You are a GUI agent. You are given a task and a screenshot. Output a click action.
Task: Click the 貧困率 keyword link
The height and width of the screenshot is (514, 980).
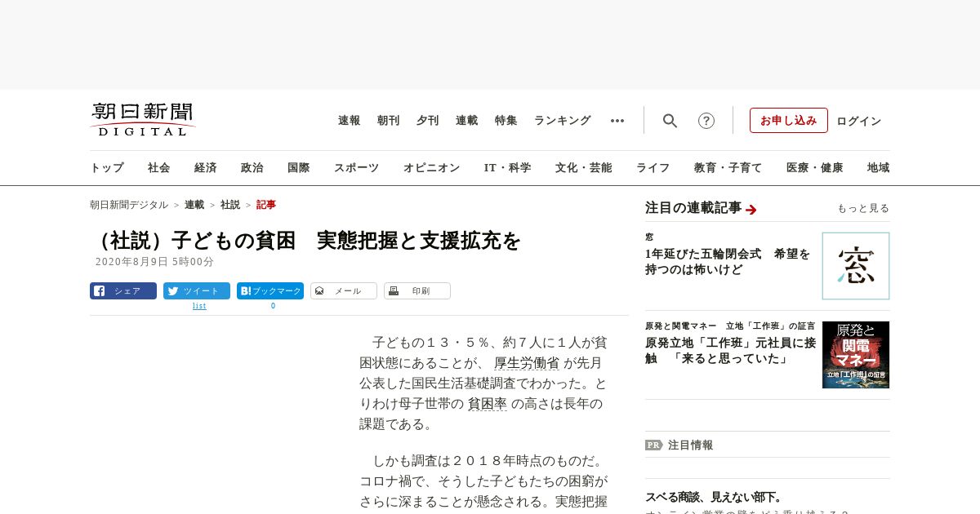[x=488, y=404]
